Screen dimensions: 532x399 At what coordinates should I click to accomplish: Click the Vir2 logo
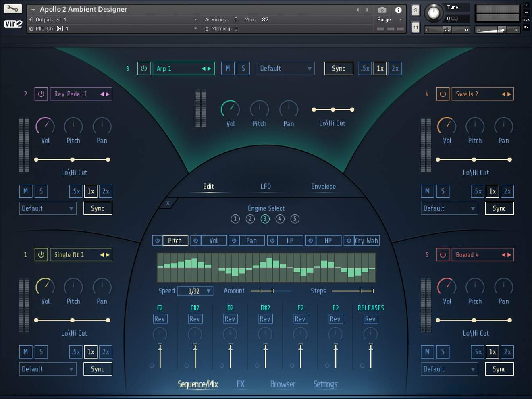[13, 24]
